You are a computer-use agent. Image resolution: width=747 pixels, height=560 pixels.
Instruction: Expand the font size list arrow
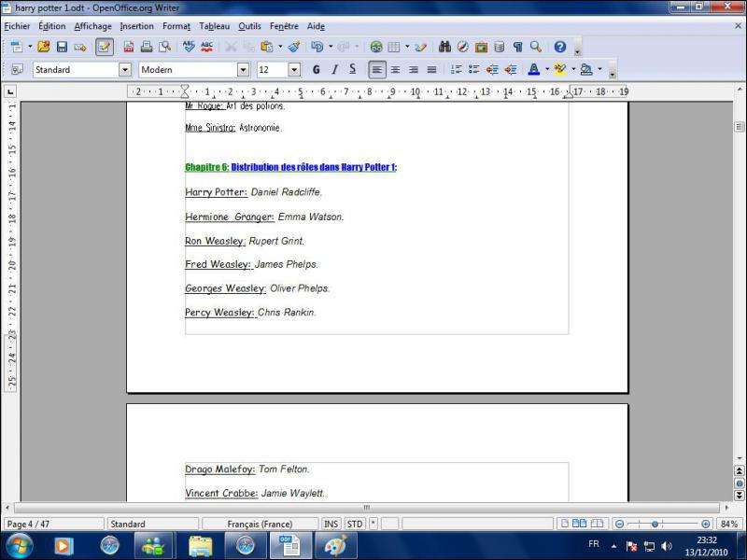click(x=294, y=69)
